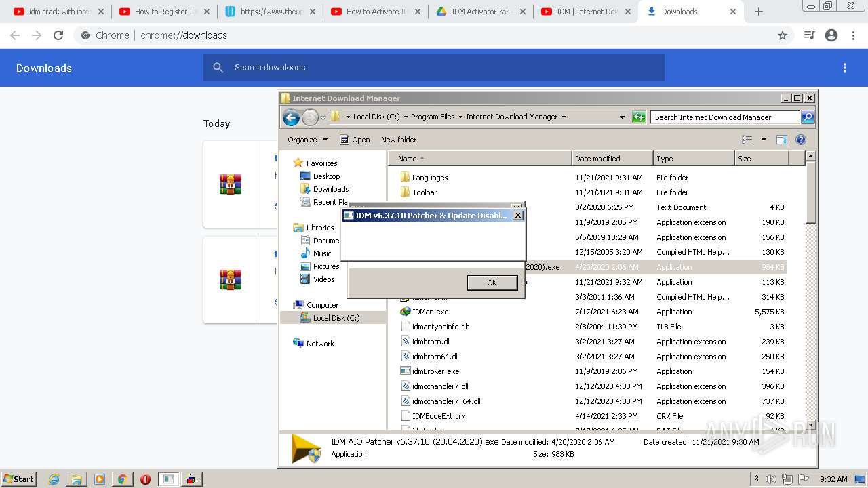This screenshot has height=488, width=868.
Task: Select idmantypeinfo.tlb file
Action: tap(441, 327)
